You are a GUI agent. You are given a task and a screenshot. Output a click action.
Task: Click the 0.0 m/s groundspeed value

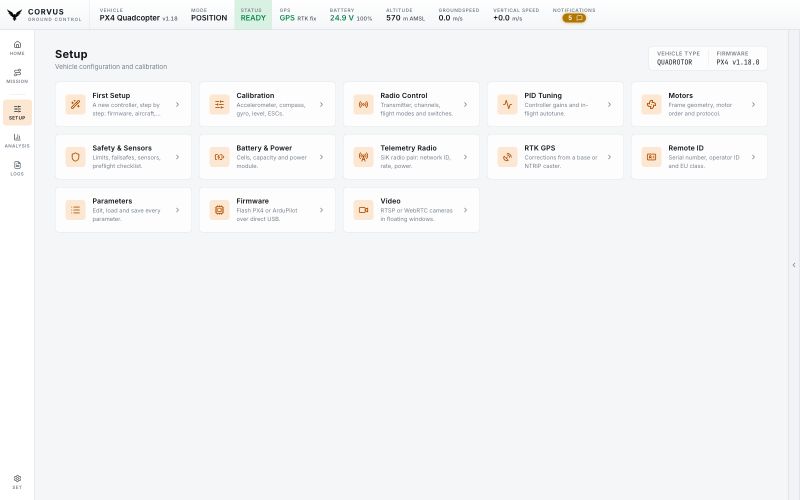tap(451, 18)
